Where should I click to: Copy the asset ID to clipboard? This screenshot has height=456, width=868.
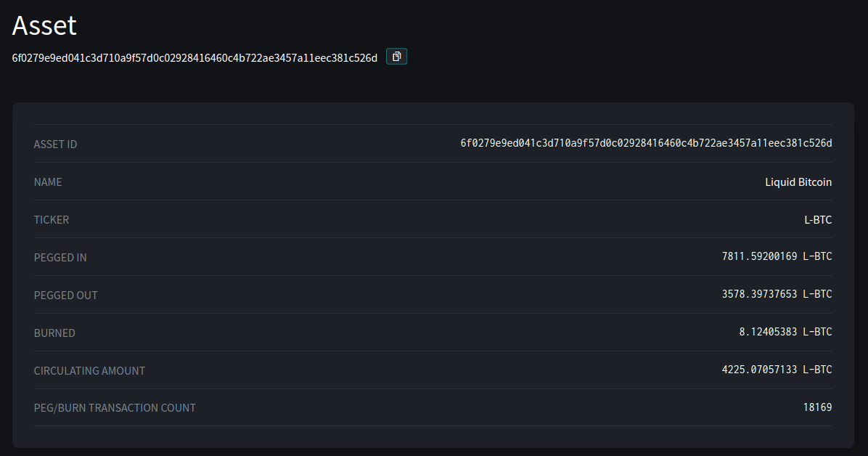click(x=396, y=57)
